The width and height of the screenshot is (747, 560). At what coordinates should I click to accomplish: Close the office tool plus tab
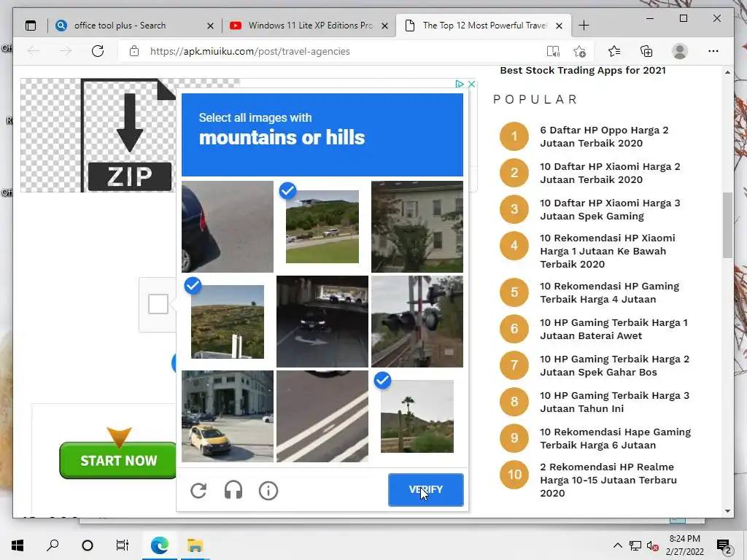210,26
